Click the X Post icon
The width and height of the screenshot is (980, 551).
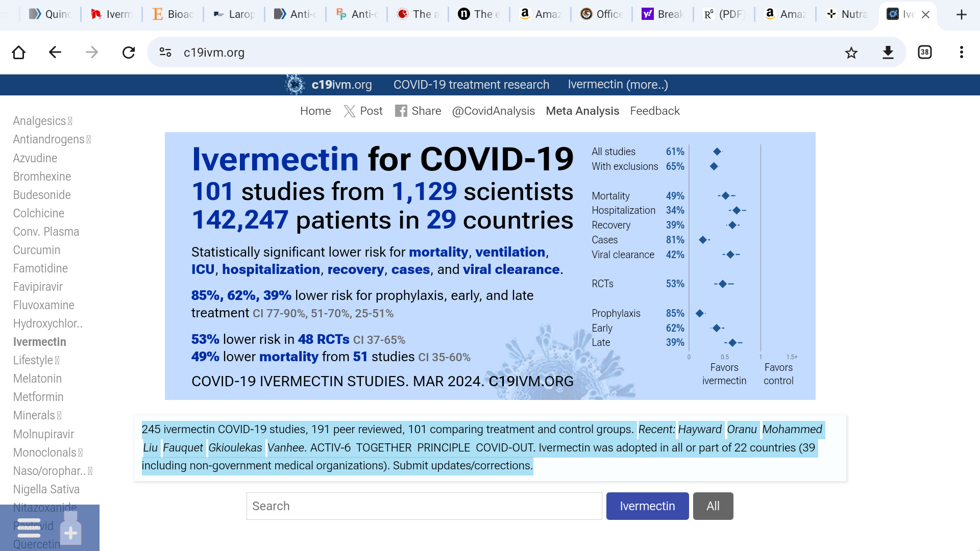tap(349, 111)
